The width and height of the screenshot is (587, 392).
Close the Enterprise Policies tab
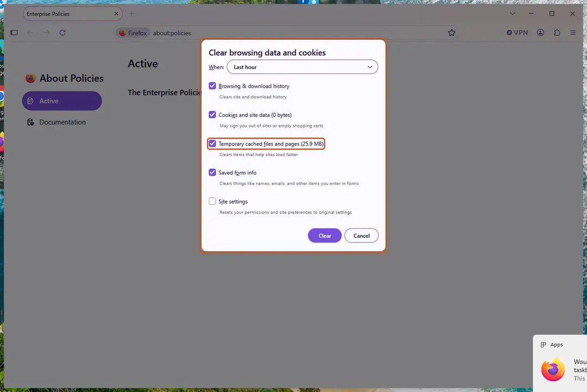116,14
